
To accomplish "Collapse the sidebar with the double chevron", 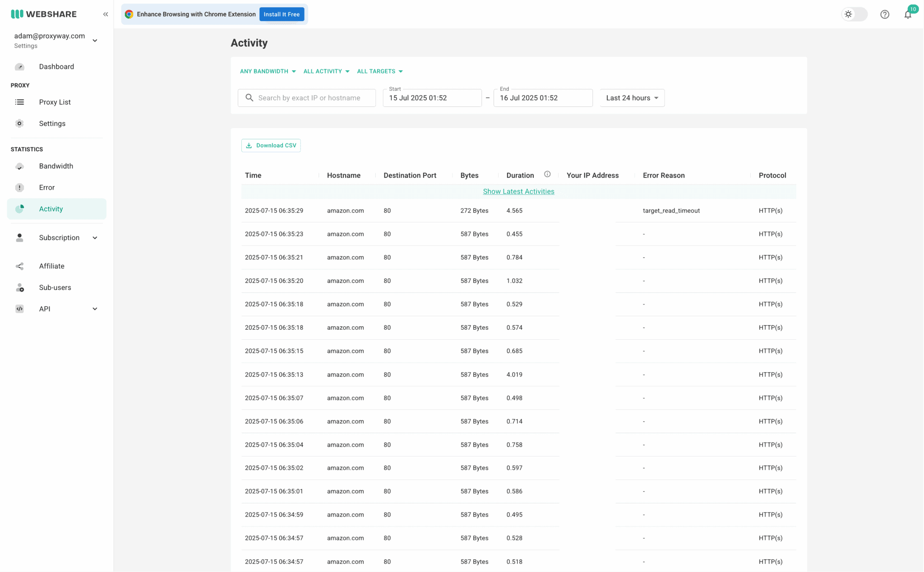I will pos(106,14).
